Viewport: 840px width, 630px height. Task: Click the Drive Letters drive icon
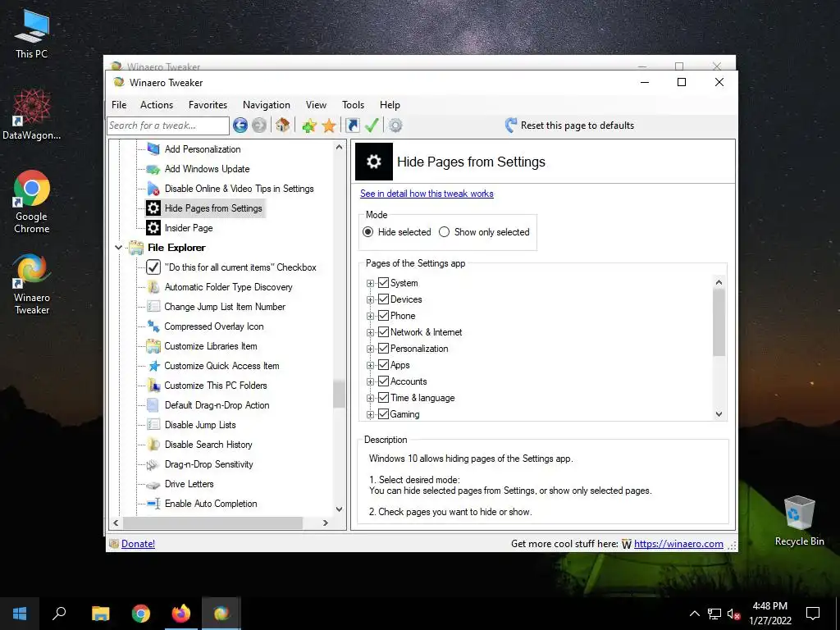[153, 484]
